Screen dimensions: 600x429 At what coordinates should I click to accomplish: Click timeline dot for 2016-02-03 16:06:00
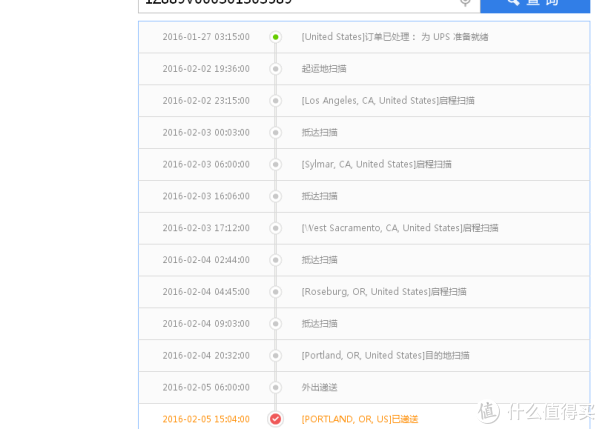click(276, 196)
